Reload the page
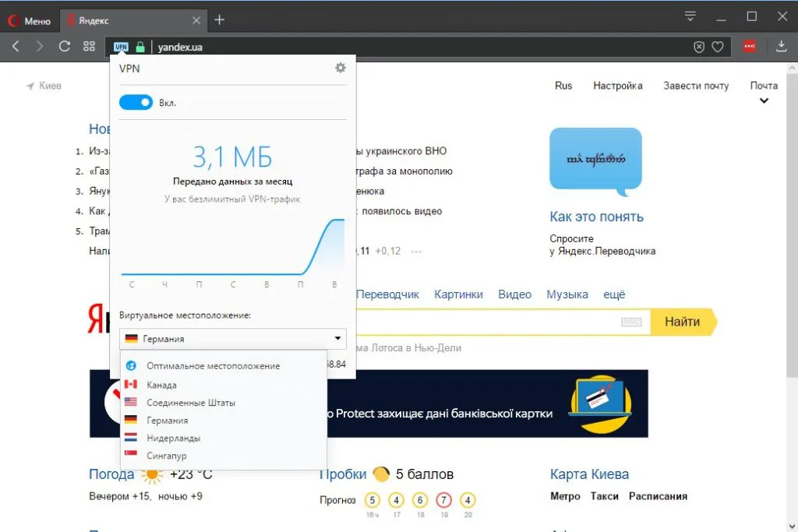This screenshot has width=798, height=532. pos(64,46)
